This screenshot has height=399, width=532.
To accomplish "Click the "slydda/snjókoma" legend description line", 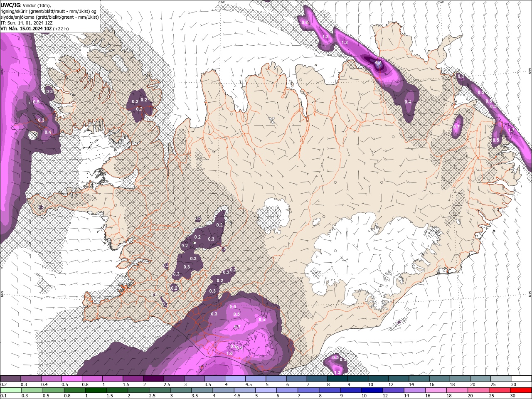I will [x=50, y=17].
